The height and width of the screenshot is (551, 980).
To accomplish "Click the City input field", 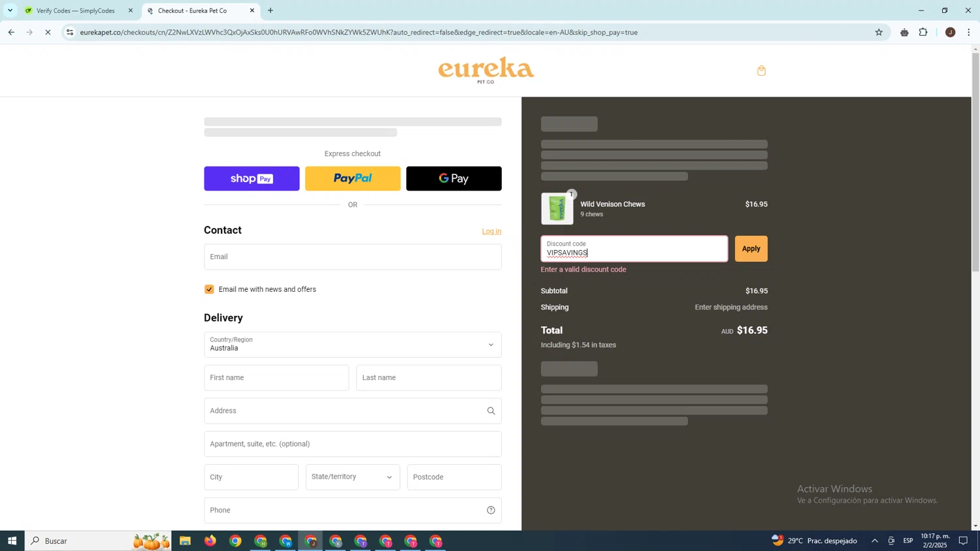I will [251, 477].
